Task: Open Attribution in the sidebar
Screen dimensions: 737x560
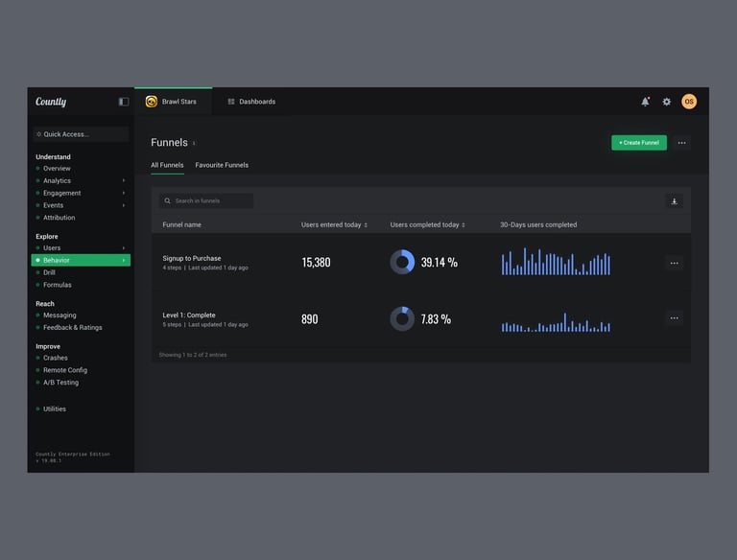Action: pyautogui.click(x=59, y=218)
